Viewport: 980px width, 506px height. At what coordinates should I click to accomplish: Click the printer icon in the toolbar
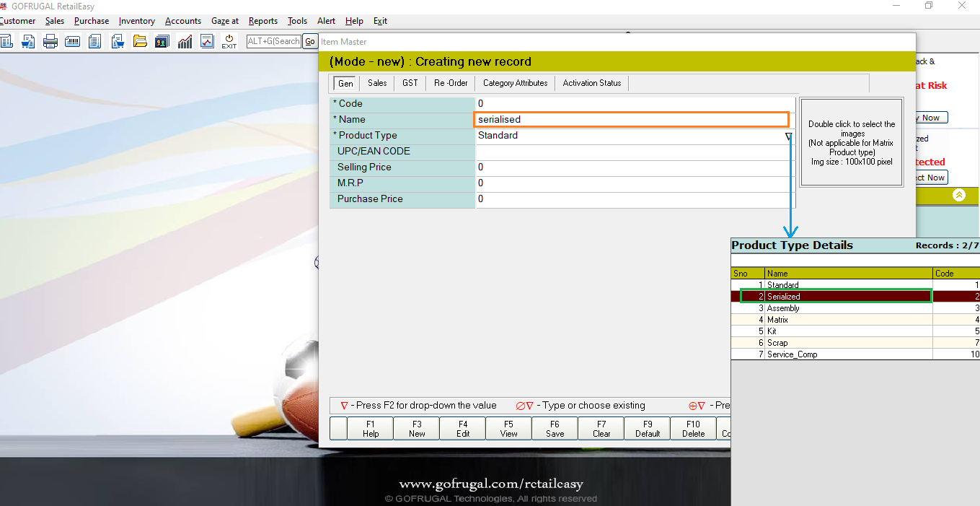pos(50,41)
